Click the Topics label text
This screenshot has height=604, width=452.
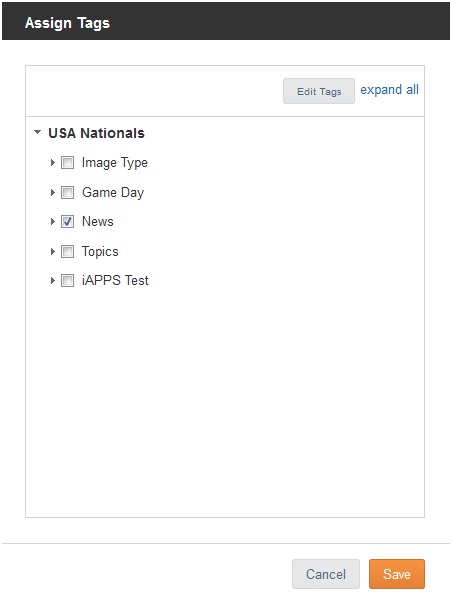click(100, 252)
